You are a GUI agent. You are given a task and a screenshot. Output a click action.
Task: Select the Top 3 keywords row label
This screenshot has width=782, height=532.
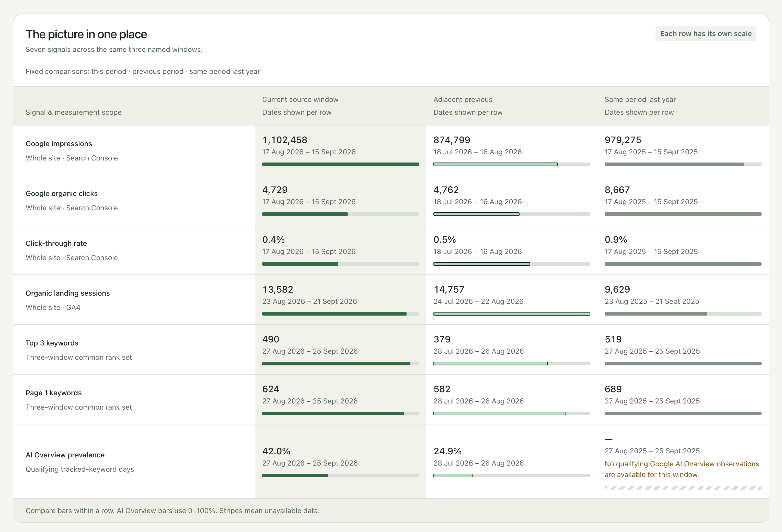coord(52,343)
